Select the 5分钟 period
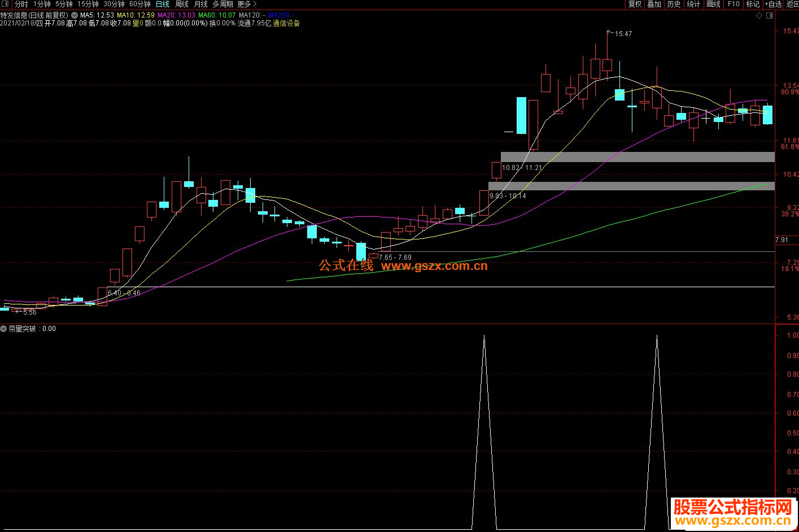The width and height of the screenshot is (799, 532). pos(64,4)
